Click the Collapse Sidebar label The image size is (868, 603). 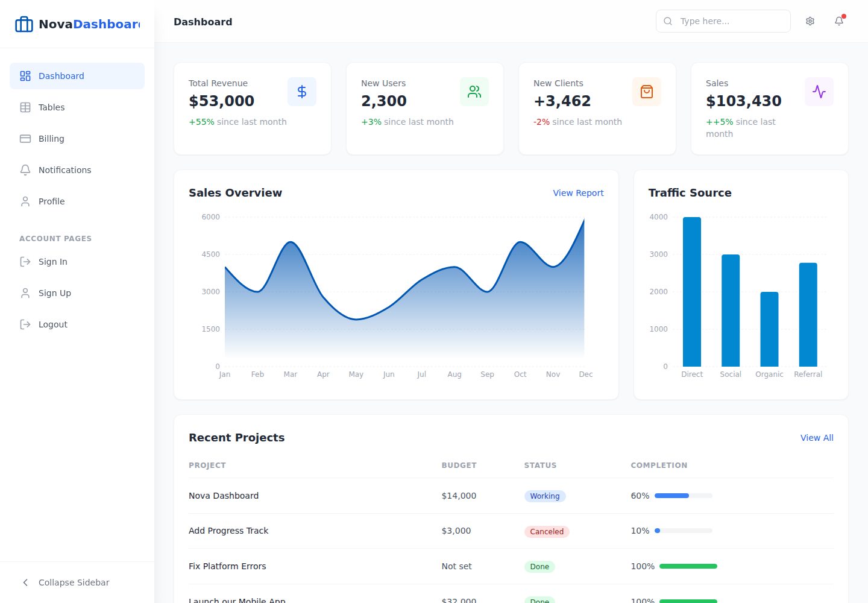[74, 582]
